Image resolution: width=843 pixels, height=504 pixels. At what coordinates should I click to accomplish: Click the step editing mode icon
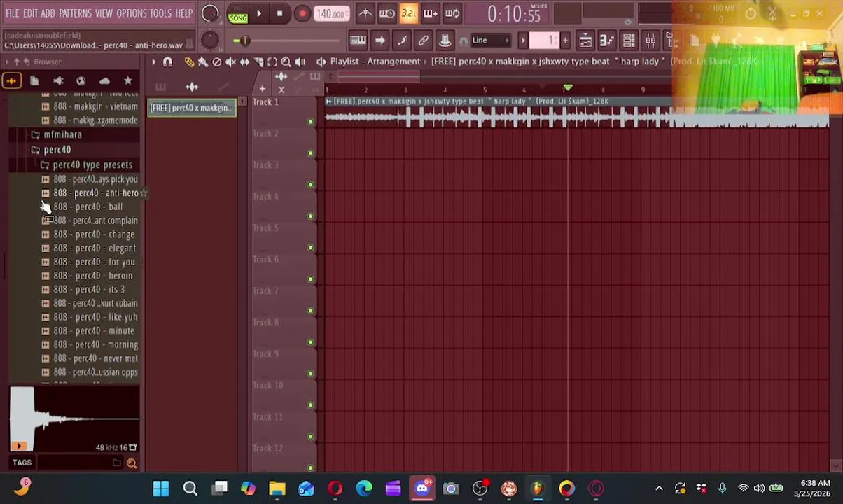[x=401, y=41]
